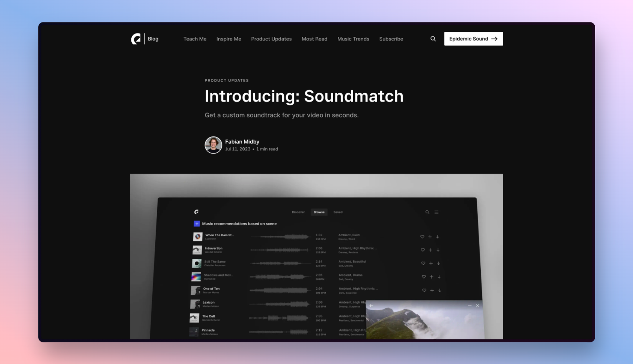Click Ambient, Drama tags text
Viewport: 633px width, 364px height.
[x=350, y=275]
